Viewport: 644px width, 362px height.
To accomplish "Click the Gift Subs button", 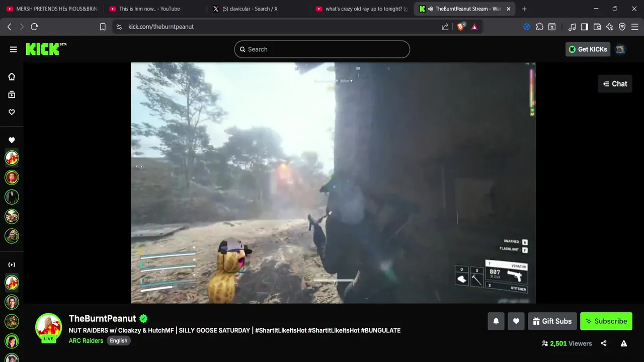I will click(552, 321).
